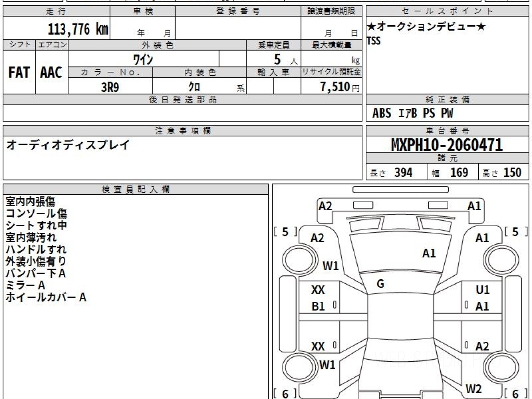The image size is (532, 399).
Task: Select the シフト label
Action: coord(20,45)
